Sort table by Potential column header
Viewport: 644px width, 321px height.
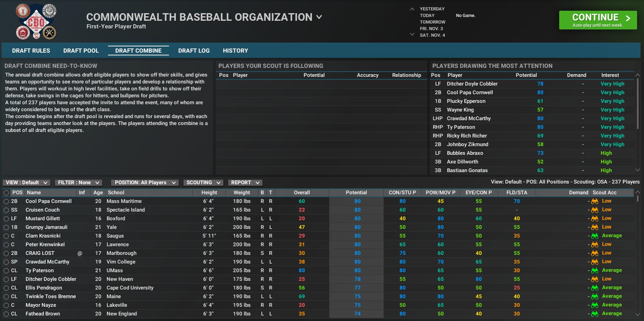click(356, 193)
